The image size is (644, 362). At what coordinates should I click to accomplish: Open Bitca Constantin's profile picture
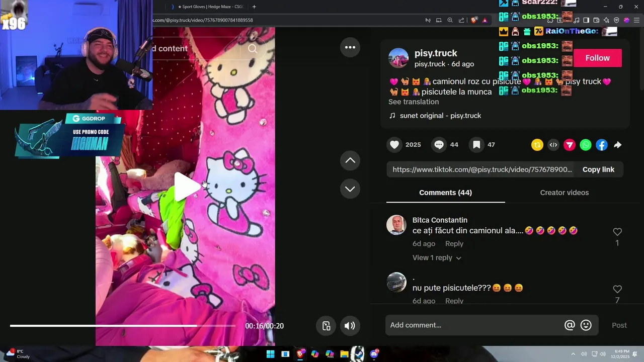coord(396,225)
